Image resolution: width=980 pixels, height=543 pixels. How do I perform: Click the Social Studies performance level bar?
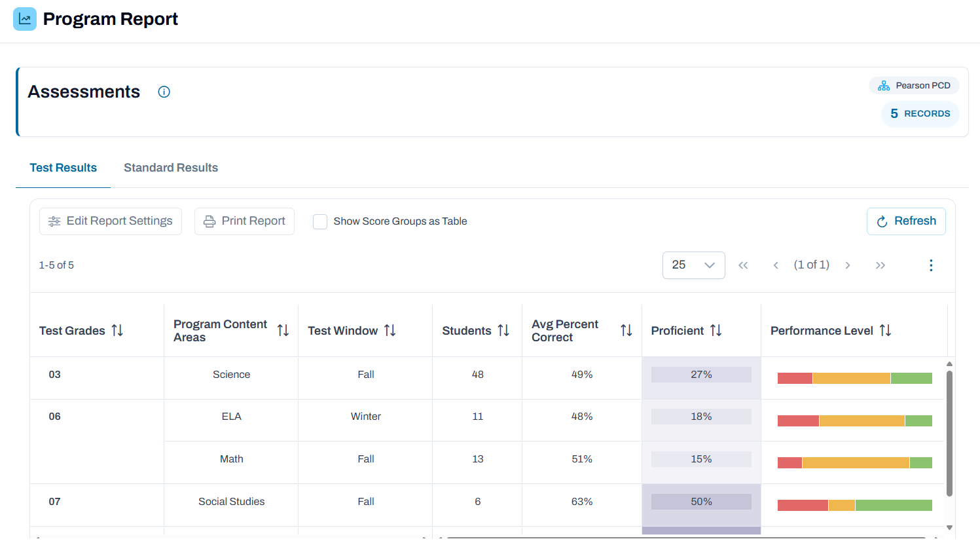pos(855,505)
